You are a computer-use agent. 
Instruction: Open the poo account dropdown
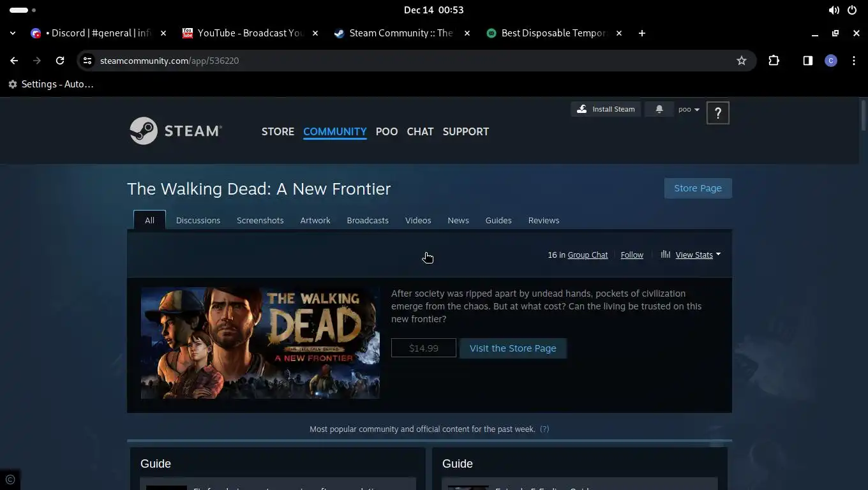(689, 109)
